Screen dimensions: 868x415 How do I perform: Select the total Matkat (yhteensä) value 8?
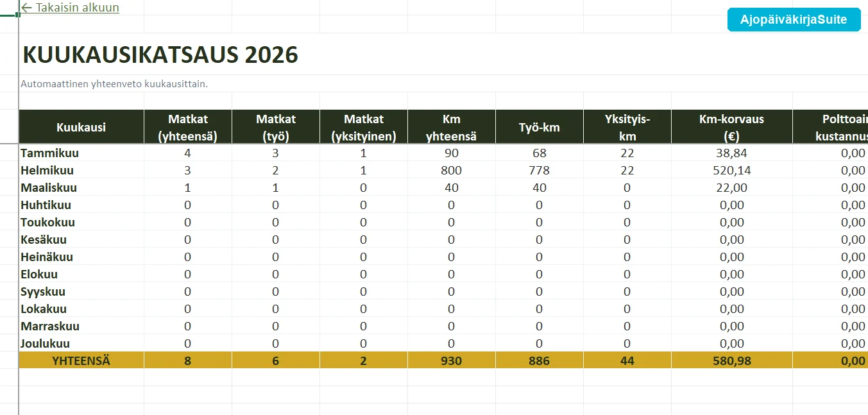(x=188, y=361)
